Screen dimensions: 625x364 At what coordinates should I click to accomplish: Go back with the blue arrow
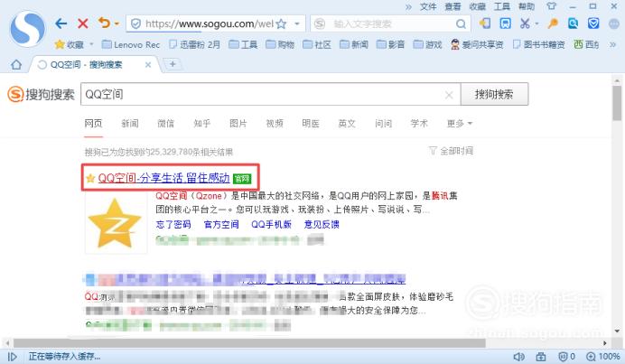61,23
